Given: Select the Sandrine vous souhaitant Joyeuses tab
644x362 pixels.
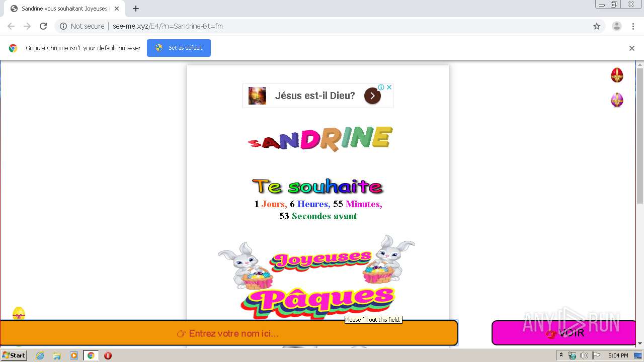Looking at the screenshot, I should click(x=64, y=9).
